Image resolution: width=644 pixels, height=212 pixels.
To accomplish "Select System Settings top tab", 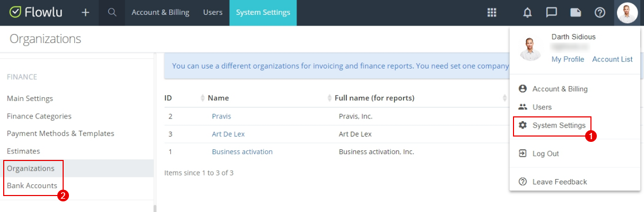I will pos(263,13).
